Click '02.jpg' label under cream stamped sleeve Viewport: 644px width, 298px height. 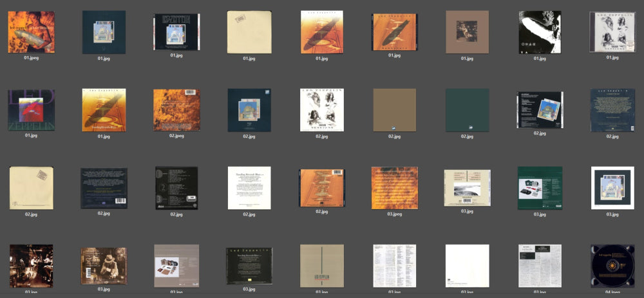pyautogui.click(x=31, y=214)
